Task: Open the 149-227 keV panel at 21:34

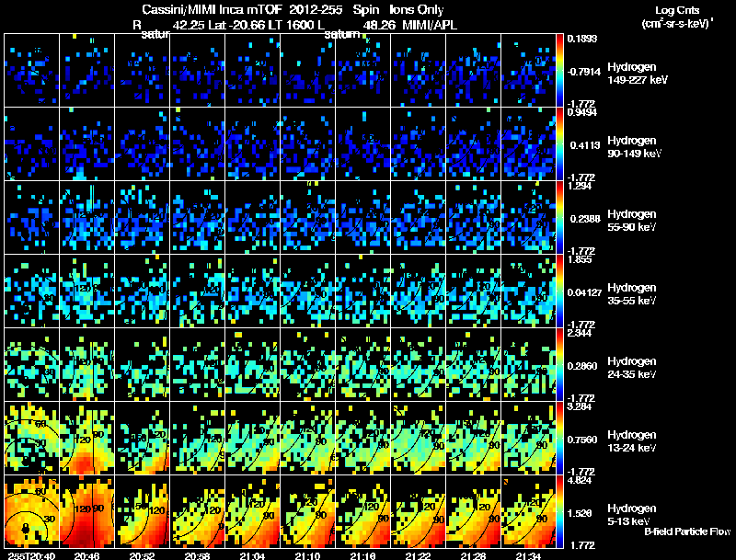Action: click(x=528, y=71)
